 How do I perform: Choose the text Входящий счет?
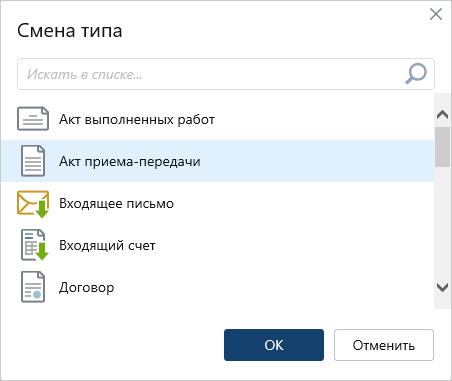tap(107, 245)
